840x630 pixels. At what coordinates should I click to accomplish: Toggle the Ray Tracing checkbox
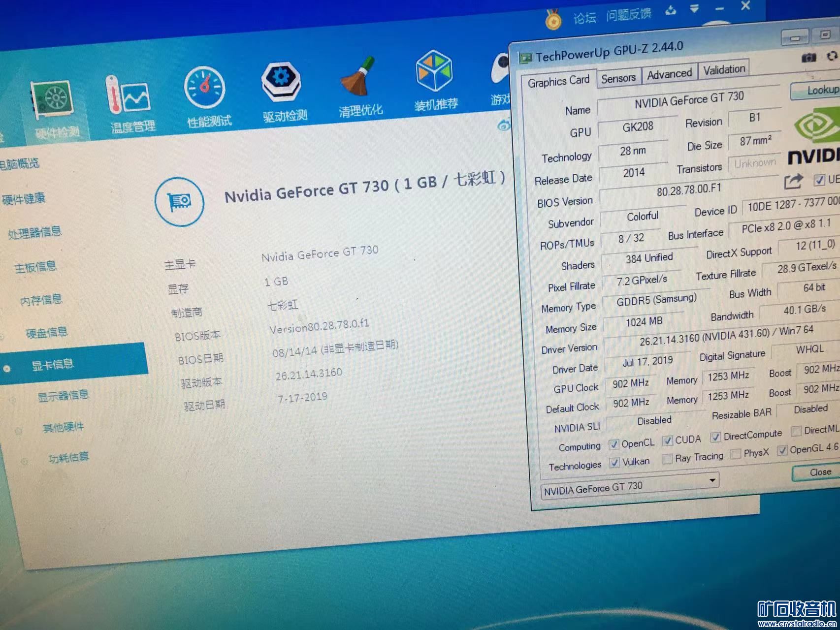point(667,459)
